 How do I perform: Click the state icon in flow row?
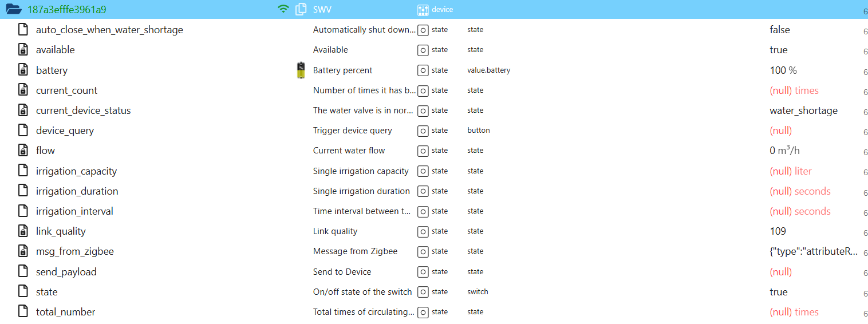pos(423,151)
